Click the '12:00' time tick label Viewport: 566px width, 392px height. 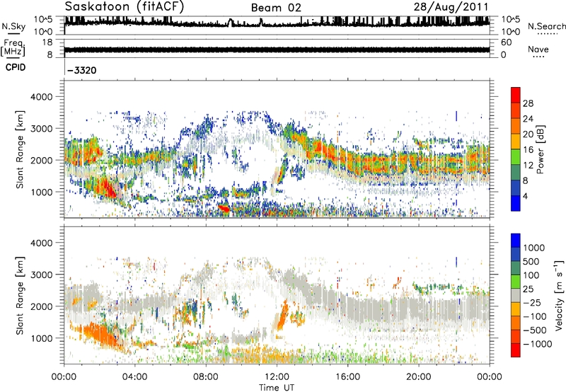click(277, 377)
